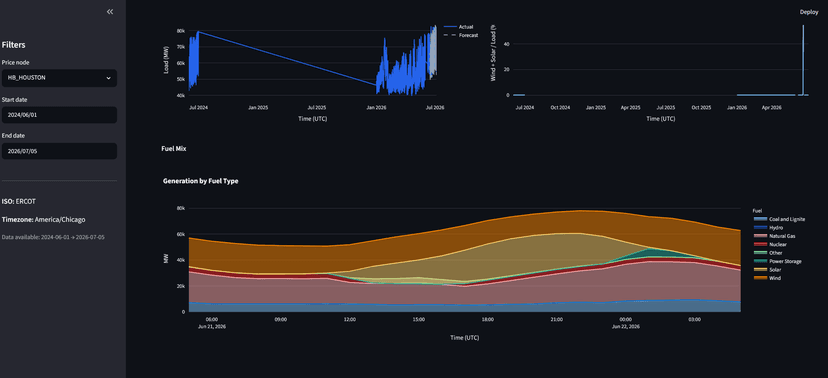Toggle Natural Gas in the fuel legend
Image resolution: width=828 pixels, height=378 pixels.
(x=775, y=235)
